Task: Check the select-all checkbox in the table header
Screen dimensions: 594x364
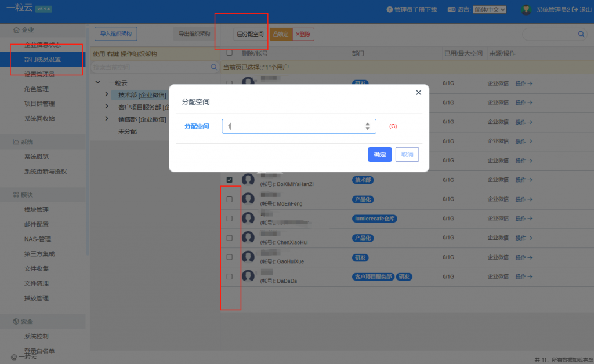Action: pyautogui.click(x=230, y=53)
